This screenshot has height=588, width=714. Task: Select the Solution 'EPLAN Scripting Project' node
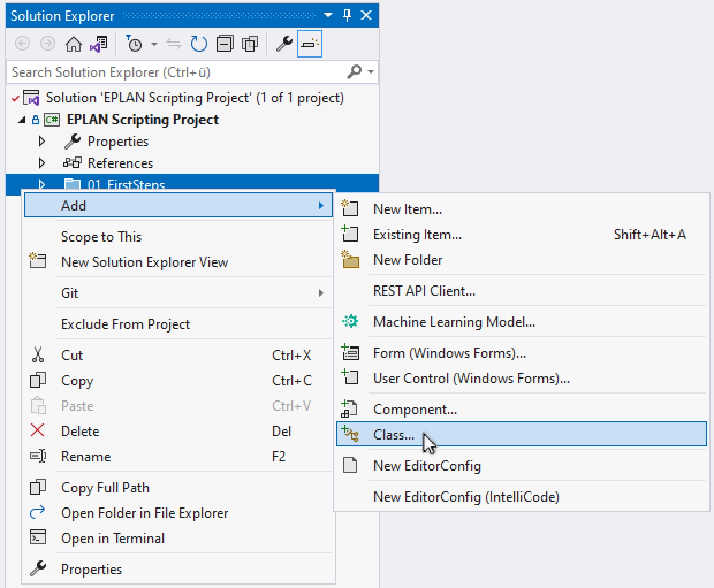tap(195, 98)
